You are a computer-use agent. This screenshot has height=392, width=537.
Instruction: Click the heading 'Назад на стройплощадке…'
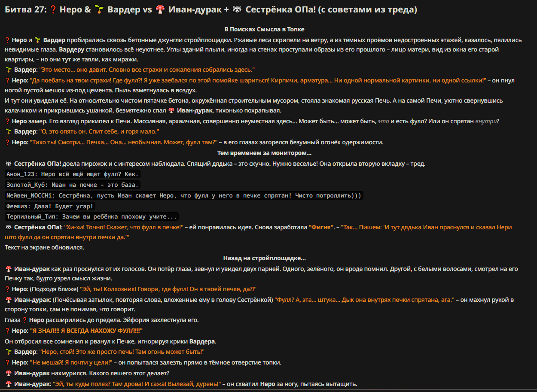(x=264, y=258)
